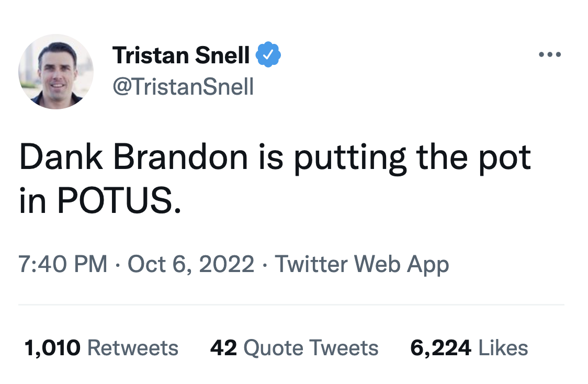Viewport: 588px width, 384px height.
Task: Click the word "Brandon" in the tweet
Action: coord(180,157)
